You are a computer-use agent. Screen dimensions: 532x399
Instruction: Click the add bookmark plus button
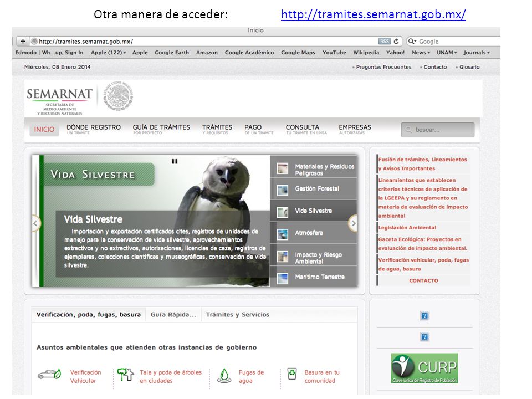(23, 42)
